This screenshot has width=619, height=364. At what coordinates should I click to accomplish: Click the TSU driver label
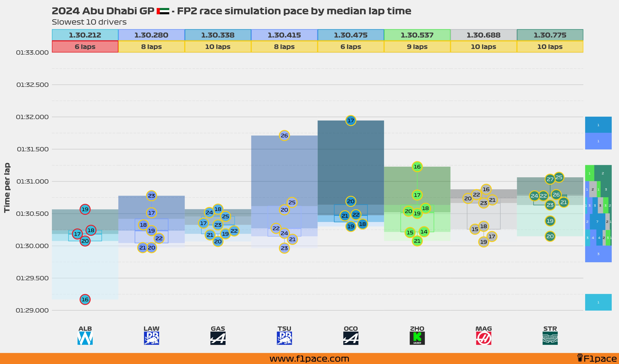coord(284,328)
